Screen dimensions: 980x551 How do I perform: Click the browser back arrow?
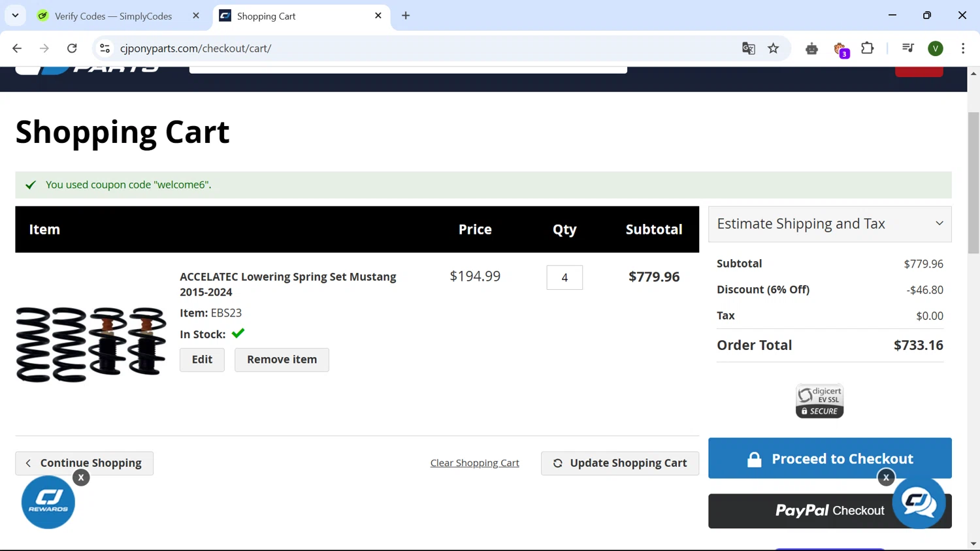coord(17,48)
